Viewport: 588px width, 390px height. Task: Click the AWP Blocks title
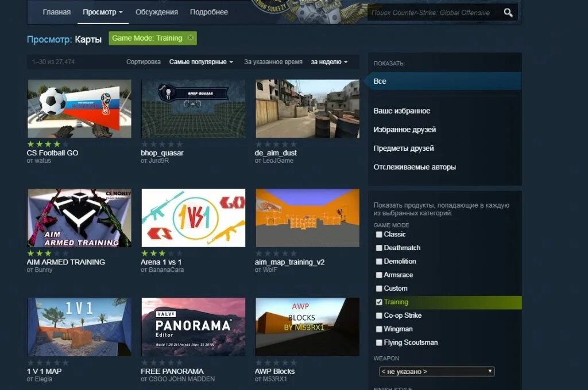[x=274, y=371]
